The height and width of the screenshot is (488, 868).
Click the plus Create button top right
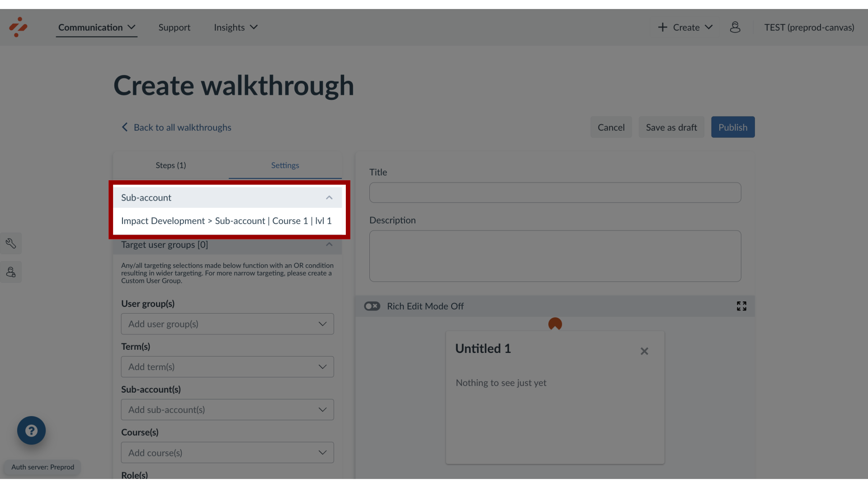click(x=685, y=27)
